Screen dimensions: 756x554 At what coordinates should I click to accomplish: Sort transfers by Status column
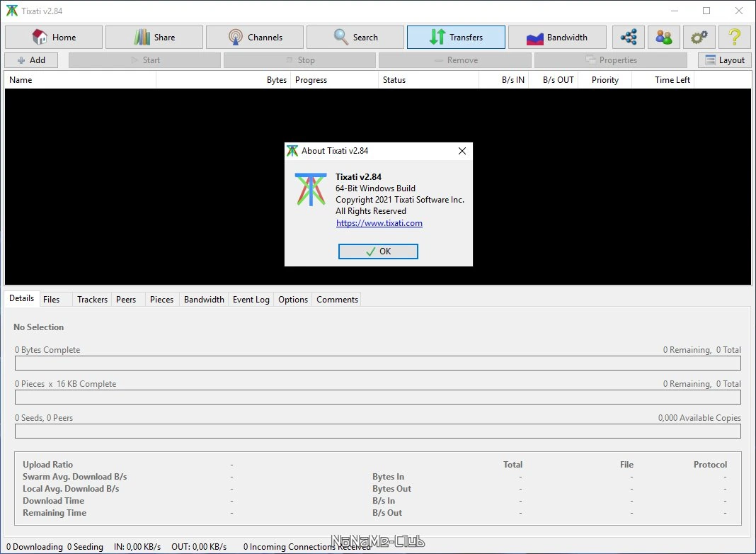coord(429,80)
